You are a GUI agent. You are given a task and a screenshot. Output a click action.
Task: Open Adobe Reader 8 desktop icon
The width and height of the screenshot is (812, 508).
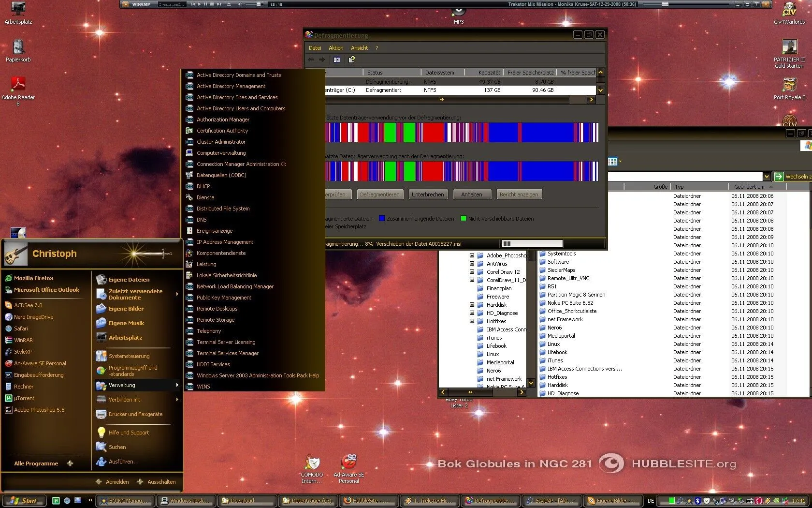tap(18, 84)
